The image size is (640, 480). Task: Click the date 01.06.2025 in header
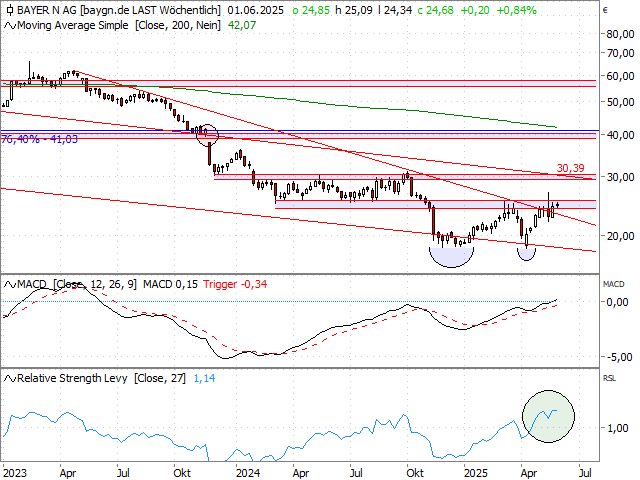coord(256,10)
